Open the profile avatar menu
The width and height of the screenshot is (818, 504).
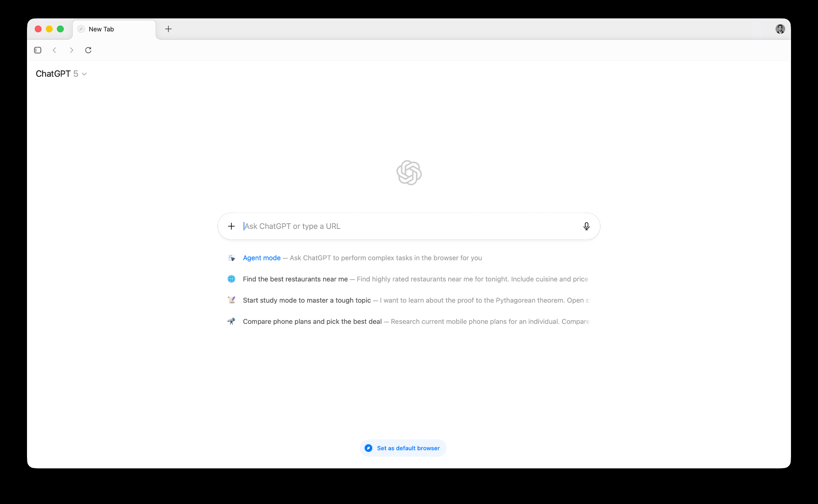click(780, 29)
